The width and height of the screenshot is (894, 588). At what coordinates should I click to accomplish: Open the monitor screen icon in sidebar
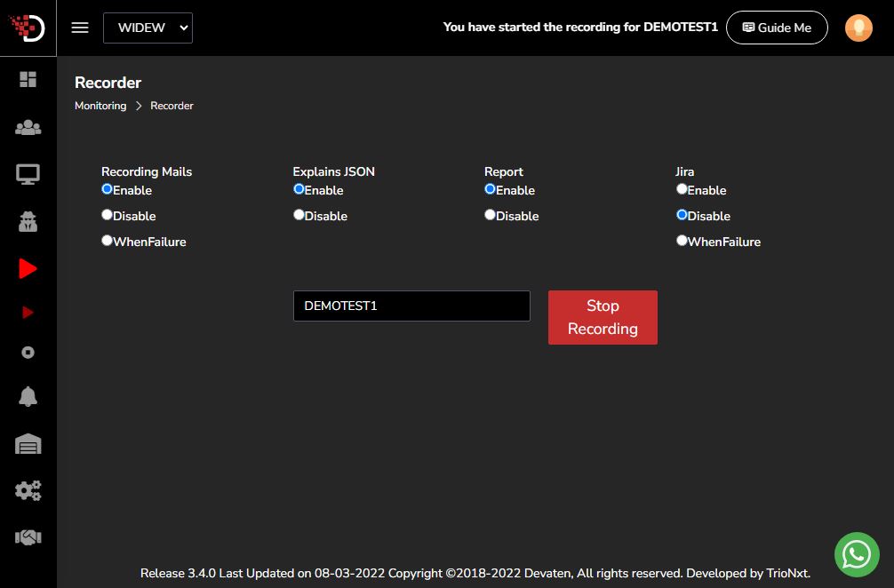click(28, 174)
